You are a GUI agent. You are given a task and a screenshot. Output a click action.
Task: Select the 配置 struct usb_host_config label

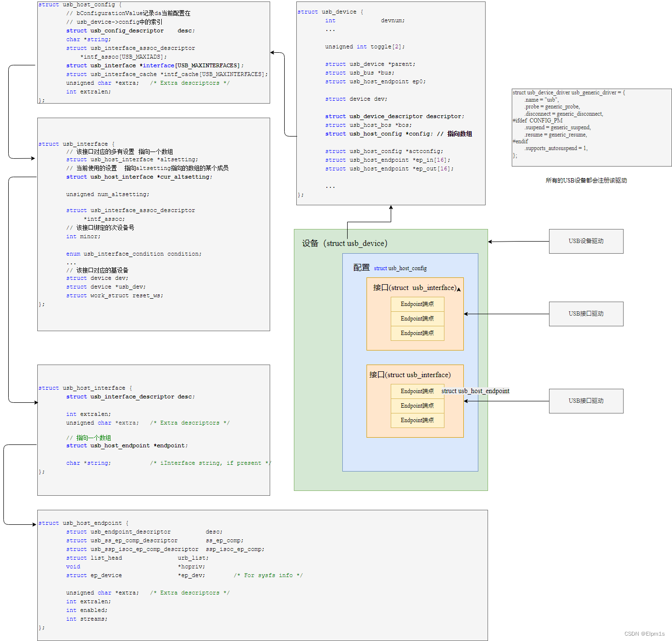(390, 268)
